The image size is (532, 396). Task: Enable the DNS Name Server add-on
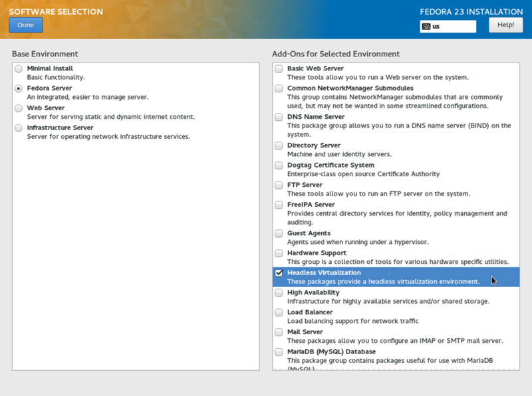[279, 117]
